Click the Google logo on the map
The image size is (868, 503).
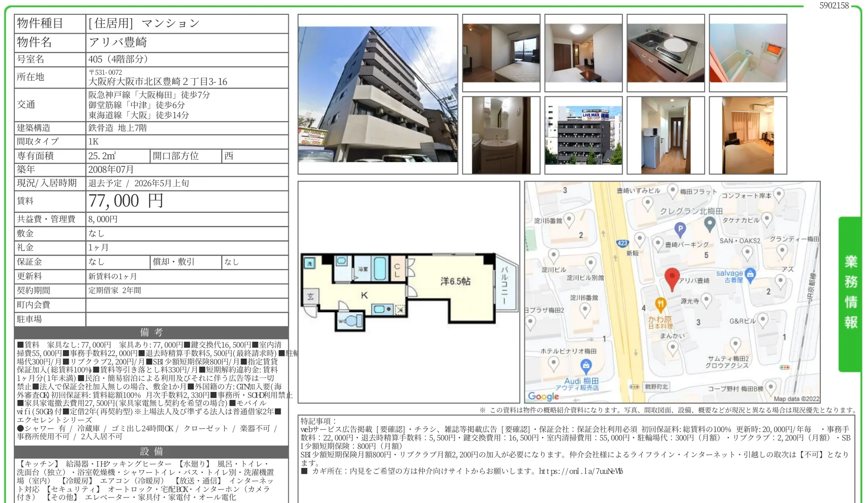click(x=543, y=396)
